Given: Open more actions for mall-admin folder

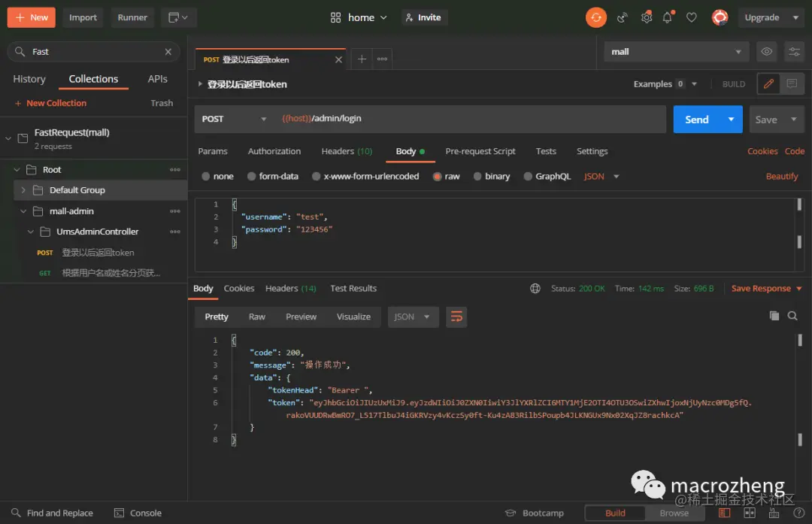Looking at the screenshot, I should pyautogui.click(x=175, y=211).
